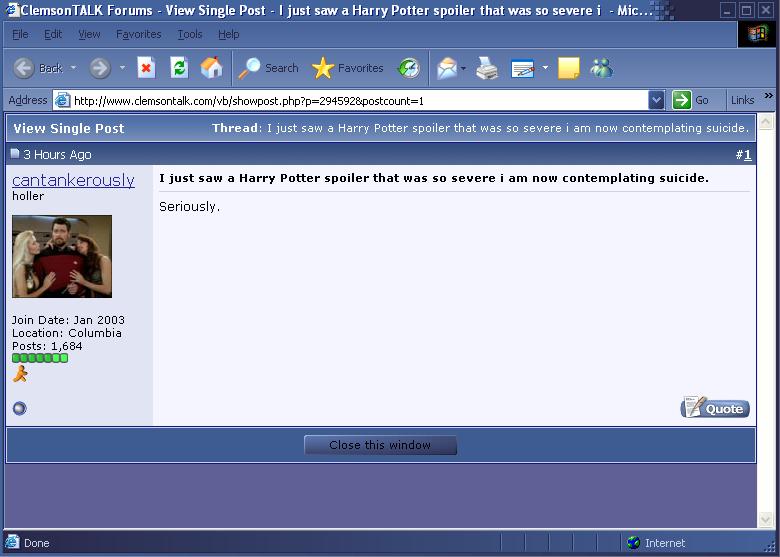Click the post status icon by 3 Hours Ago

(x=15, y=154)
